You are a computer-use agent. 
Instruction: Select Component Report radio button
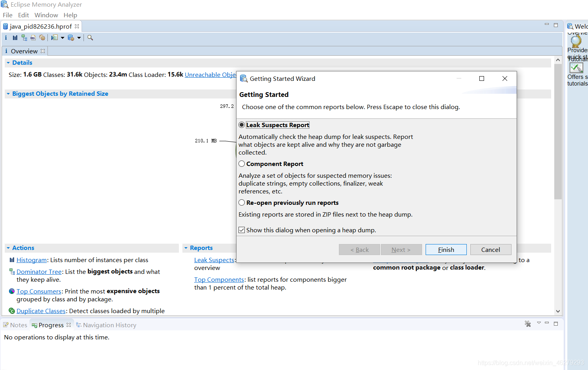coord(242,164)
